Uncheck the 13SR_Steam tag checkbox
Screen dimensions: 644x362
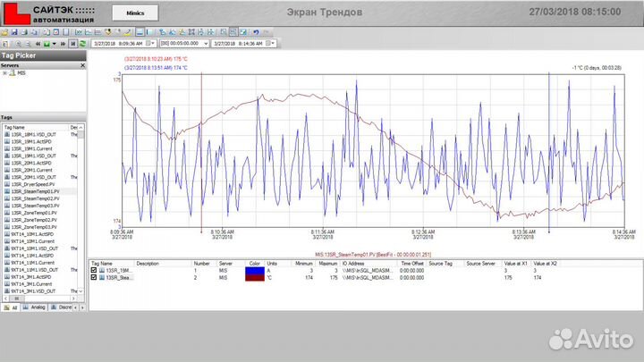pyautogui.click(x=95, y=278)
